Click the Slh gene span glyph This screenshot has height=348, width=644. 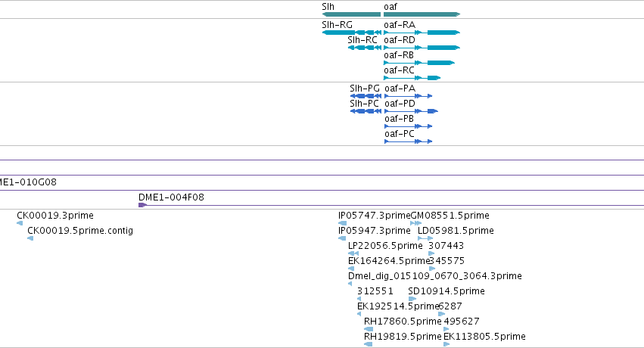point(351,14)
